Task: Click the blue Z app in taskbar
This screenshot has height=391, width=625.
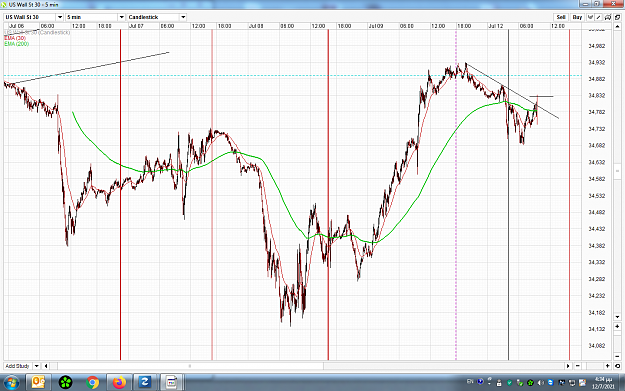Action: tap(144, 383)
